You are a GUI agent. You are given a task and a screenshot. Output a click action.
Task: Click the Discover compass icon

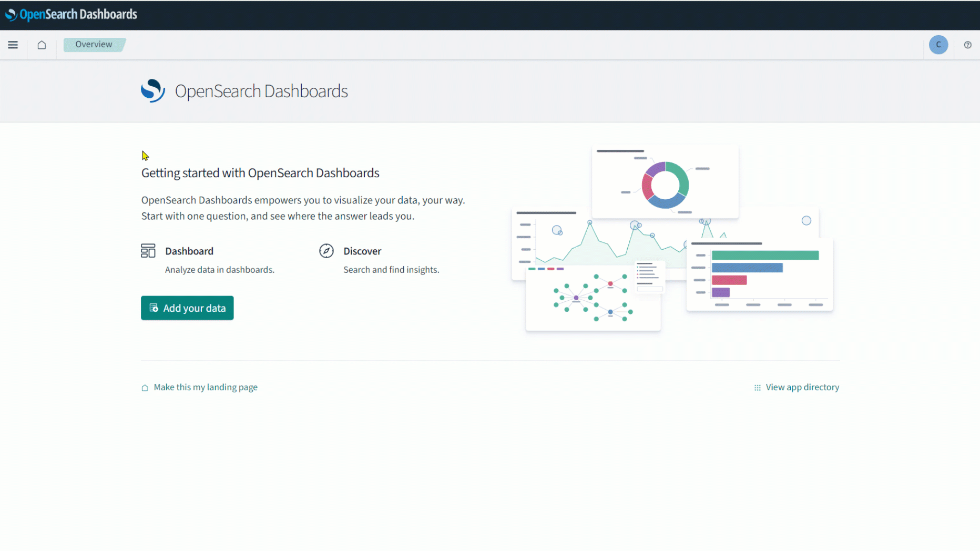click(x=326, y=251)
